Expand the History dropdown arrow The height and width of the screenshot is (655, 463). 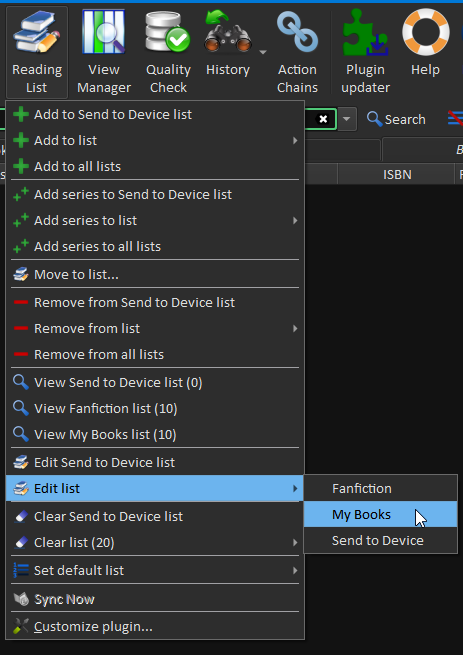(263, 52)
